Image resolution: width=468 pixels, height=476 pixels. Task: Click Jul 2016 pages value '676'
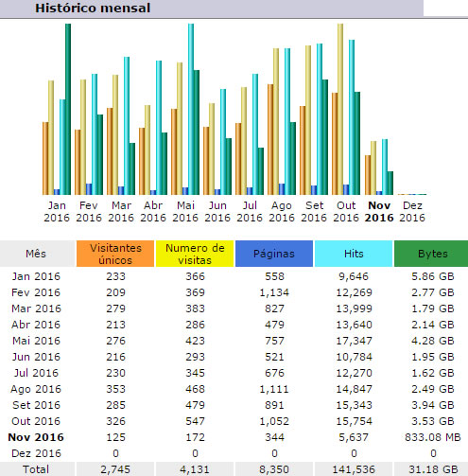(274, 373)
